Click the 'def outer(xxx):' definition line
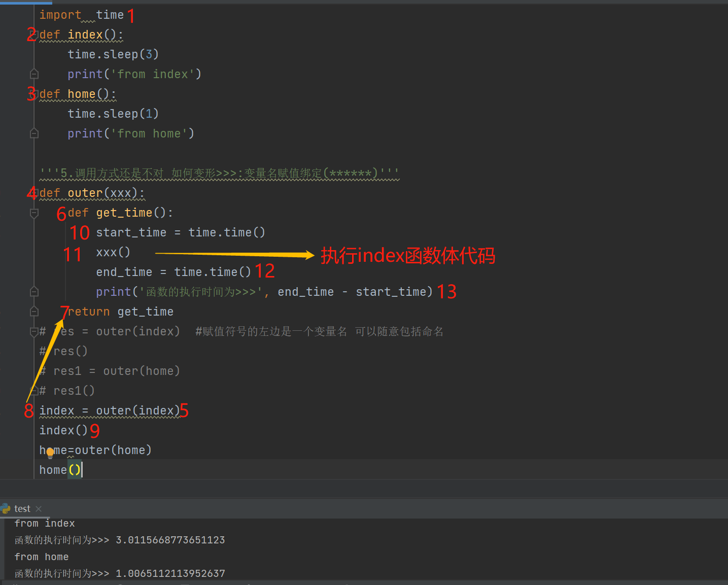 click(x=92, y=193)
